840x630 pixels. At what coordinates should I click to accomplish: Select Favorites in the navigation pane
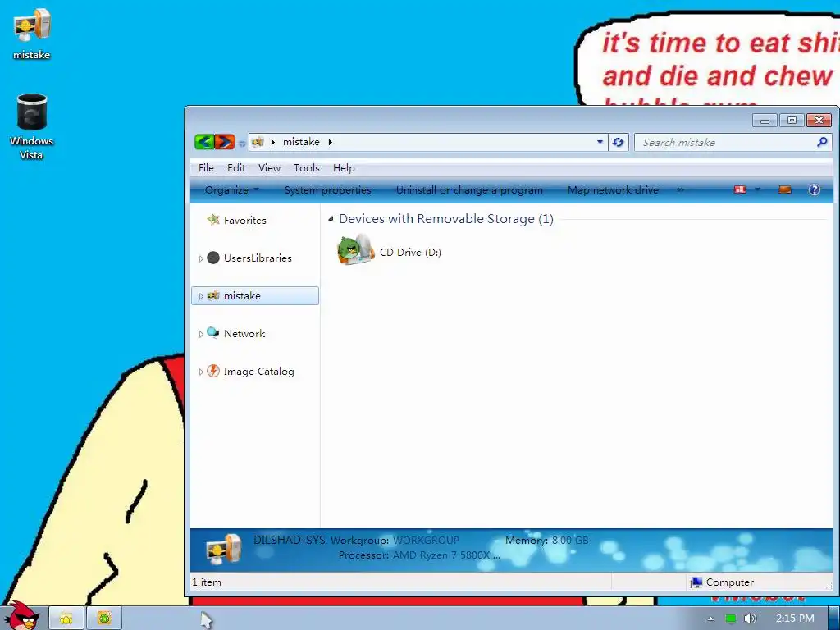click(244, 220)
